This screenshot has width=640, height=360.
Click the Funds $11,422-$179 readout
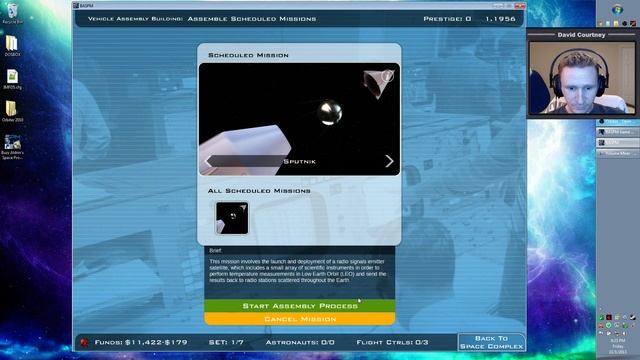pos(141,342)
